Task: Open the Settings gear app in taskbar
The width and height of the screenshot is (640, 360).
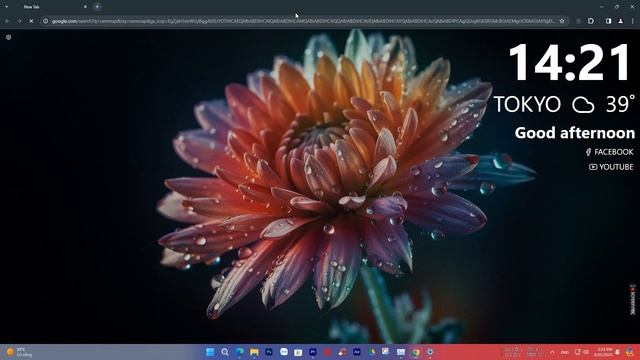Action: pyautogui.click(x=430, y=352)
